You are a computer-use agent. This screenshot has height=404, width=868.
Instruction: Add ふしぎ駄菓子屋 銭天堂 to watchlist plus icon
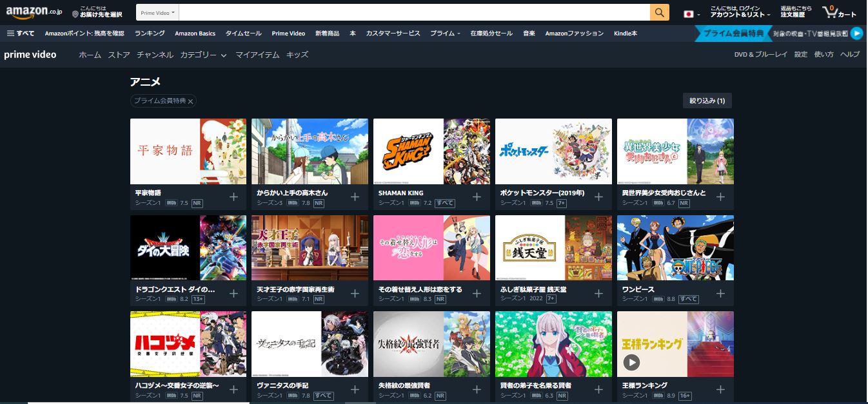pos(598,294)
